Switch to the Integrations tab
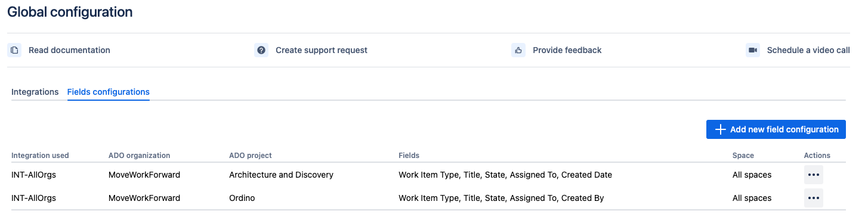This screenshot has height=220, width=868. (x=35, y=92)
